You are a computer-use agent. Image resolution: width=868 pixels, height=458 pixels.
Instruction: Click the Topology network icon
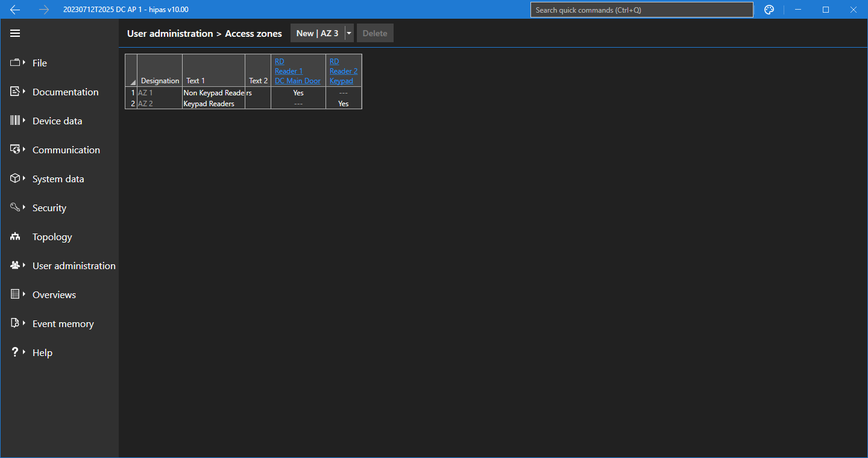(15, 237)
